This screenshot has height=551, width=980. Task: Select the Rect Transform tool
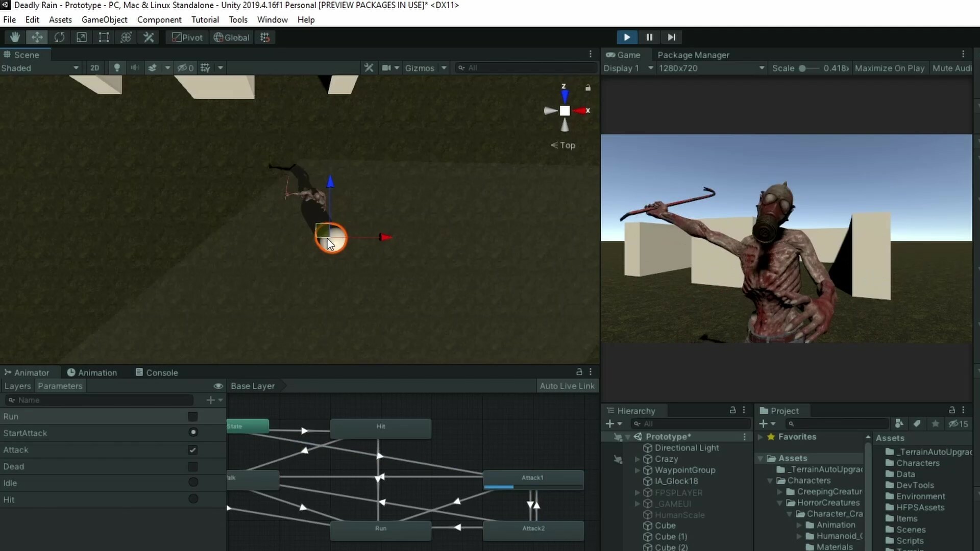(x=104, y=37)
